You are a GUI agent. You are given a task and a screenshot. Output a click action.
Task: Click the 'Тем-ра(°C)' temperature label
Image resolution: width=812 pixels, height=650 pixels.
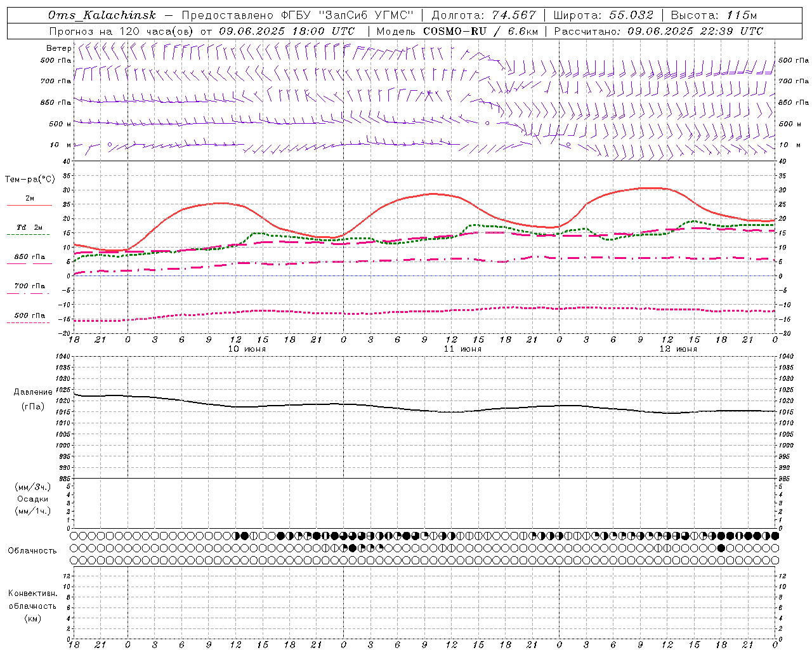(x=30, y=180)
